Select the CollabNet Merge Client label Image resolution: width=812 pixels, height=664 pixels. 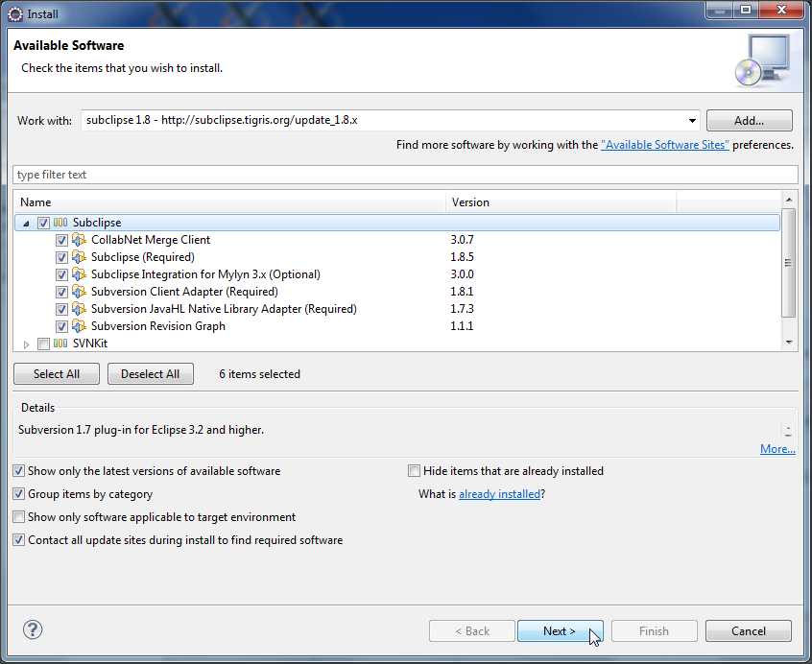(151, 240)
